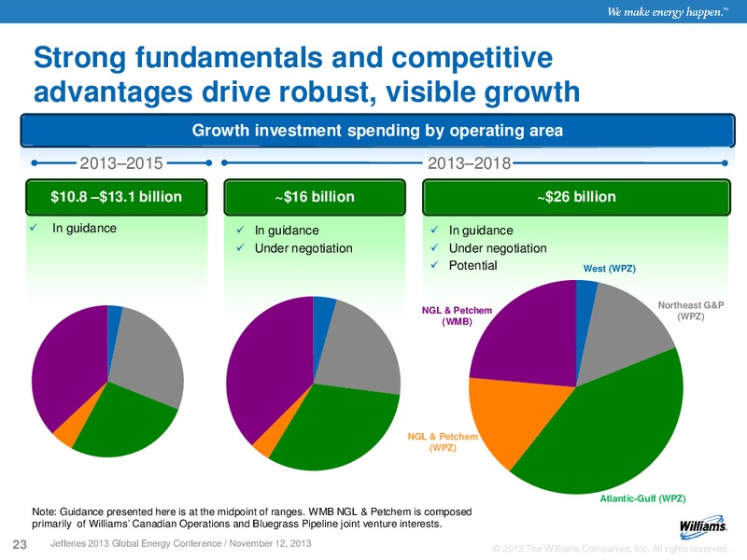Click the 'Northeast G&P (WPZ)' chart label

(x=691, y=311)
